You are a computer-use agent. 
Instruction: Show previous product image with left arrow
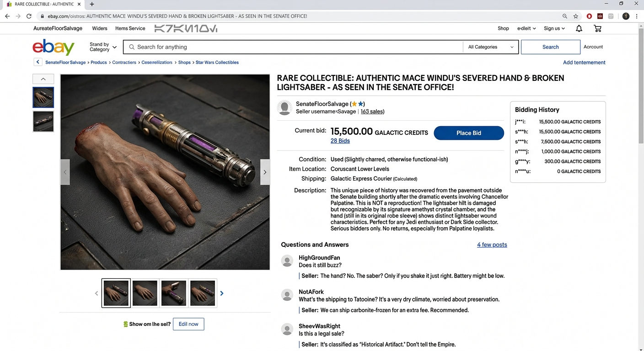click(65, 172)
